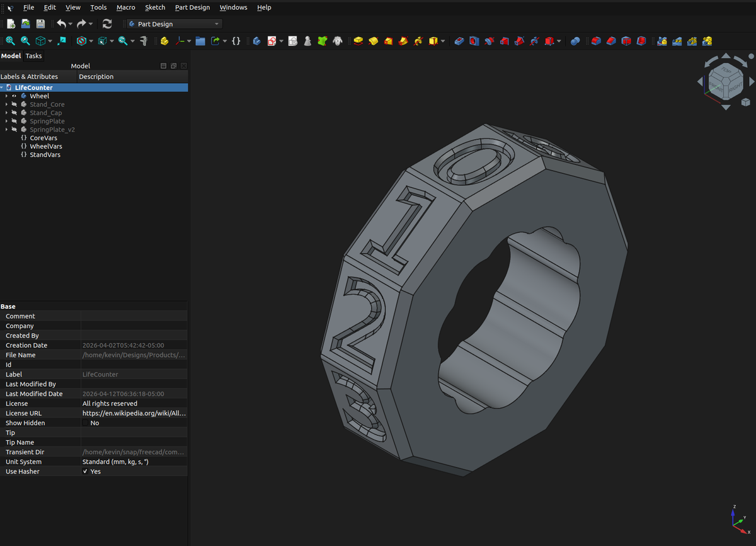Hide the Wheel body via eye icon
Viewport: 756px width, 546px height.
point(14,96)
